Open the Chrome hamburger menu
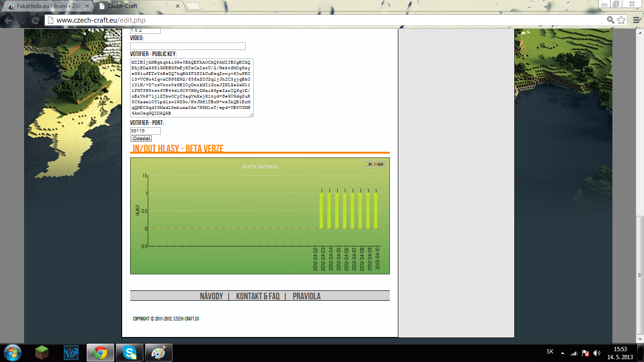This screenshot has width=644, height=362. point(634,20)
